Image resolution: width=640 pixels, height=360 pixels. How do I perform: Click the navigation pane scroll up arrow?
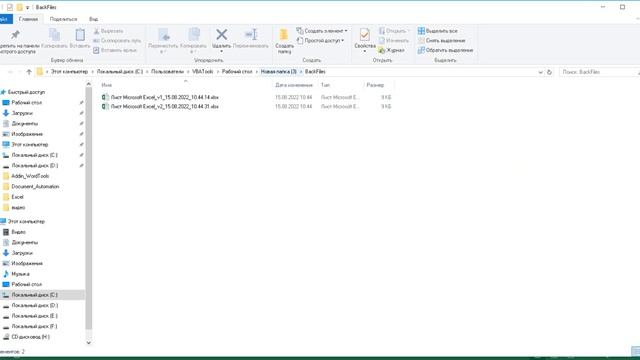[x=89, y=84]
